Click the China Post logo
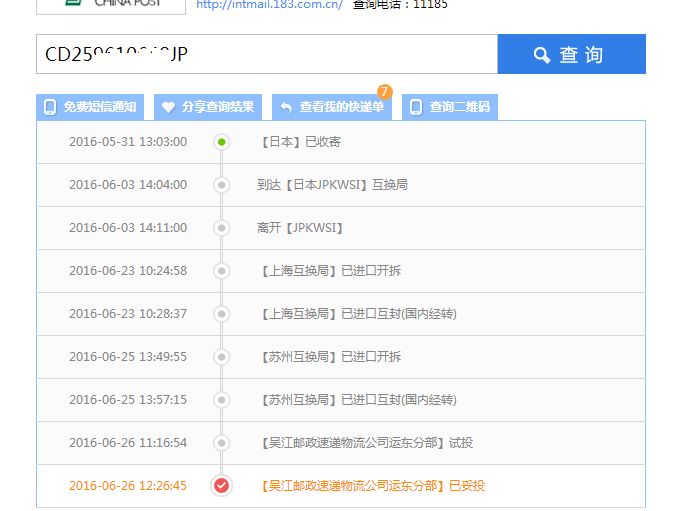 tap(111, 5)
